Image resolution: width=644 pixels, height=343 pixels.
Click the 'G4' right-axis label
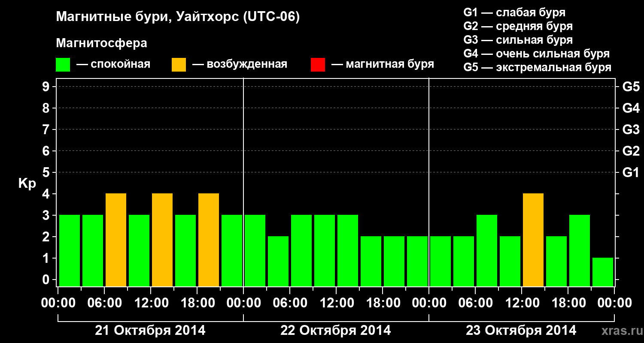tap(631, 108)
